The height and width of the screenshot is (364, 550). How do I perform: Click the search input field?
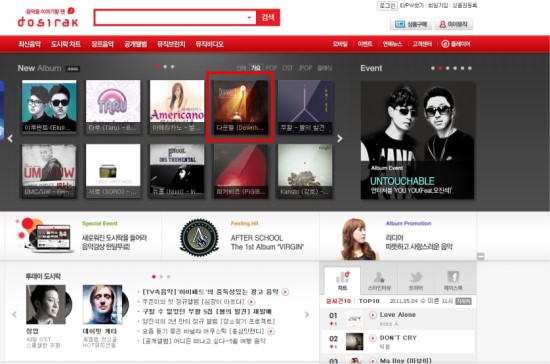pos(170,18)
